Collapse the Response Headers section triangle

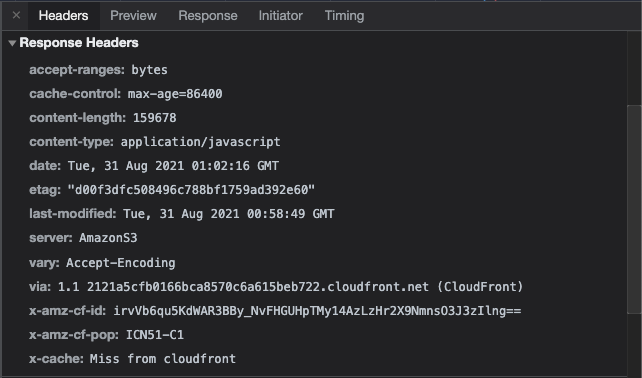pyautogui.click(x=12, y=43)
